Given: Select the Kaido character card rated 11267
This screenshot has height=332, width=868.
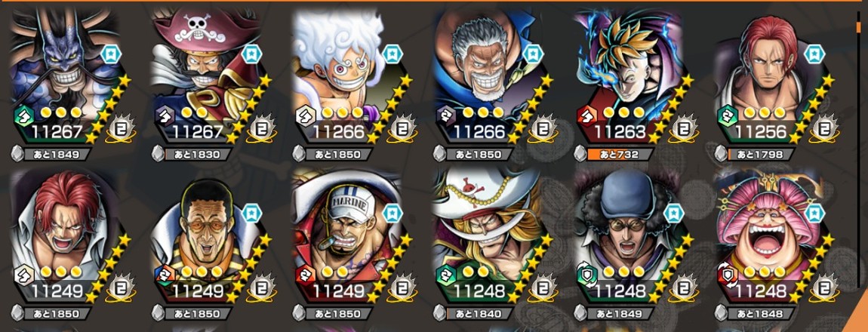Looking at the screenshot, I should [x=71, y=76].
